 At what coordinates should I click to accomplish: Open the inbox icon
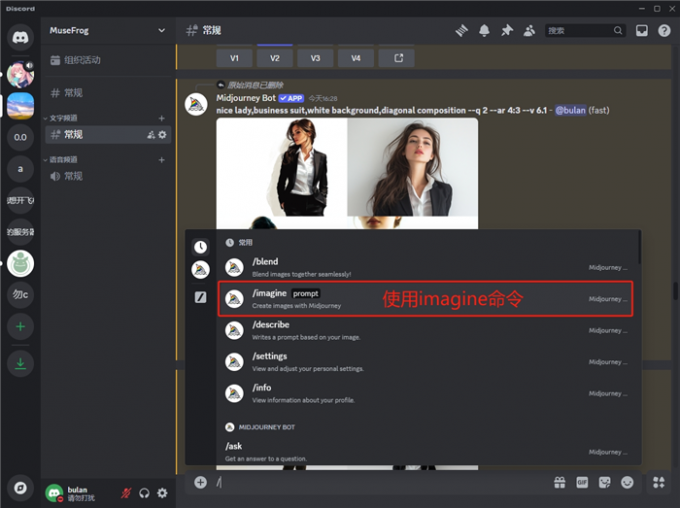point(642,30)
